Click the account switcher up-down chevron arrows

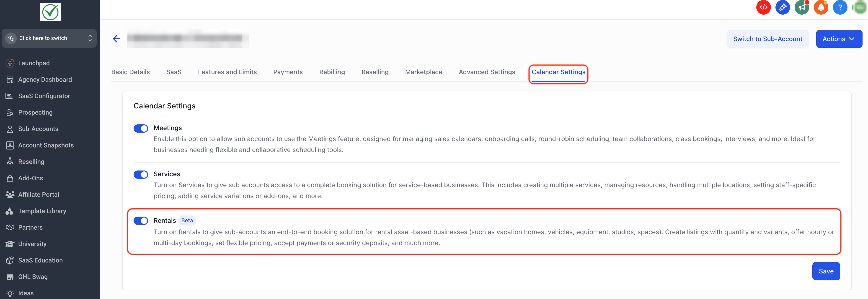click(x=90, y=38)
